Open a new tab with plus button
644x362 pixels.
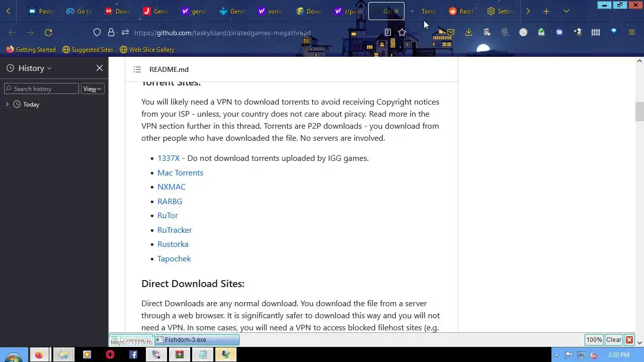pos(546,11)
